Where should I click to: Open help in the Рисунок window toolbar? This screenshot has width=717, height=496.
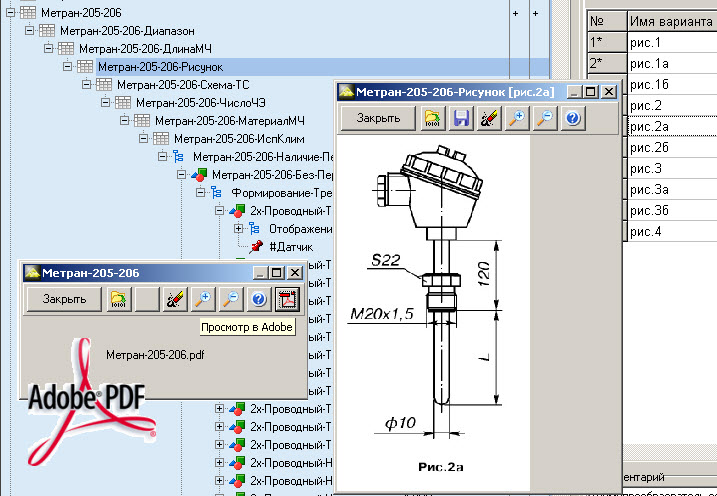[x=572, y=118]
